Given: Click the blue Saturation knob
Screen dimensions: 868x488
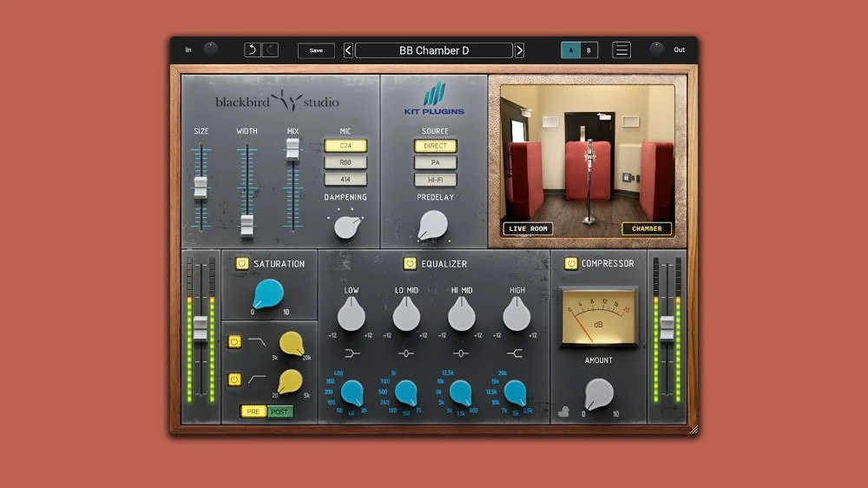Looking at the screenshot, I should [268, 293].
